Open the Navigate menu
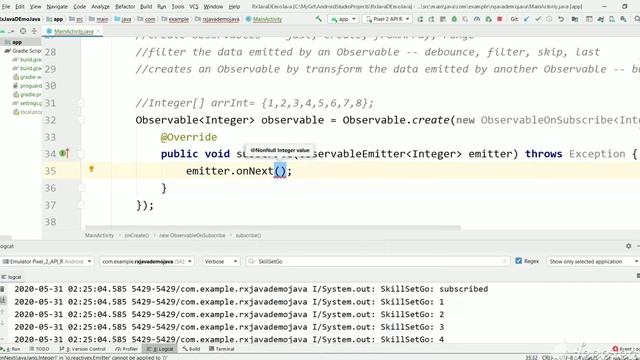 coord(57,7)
